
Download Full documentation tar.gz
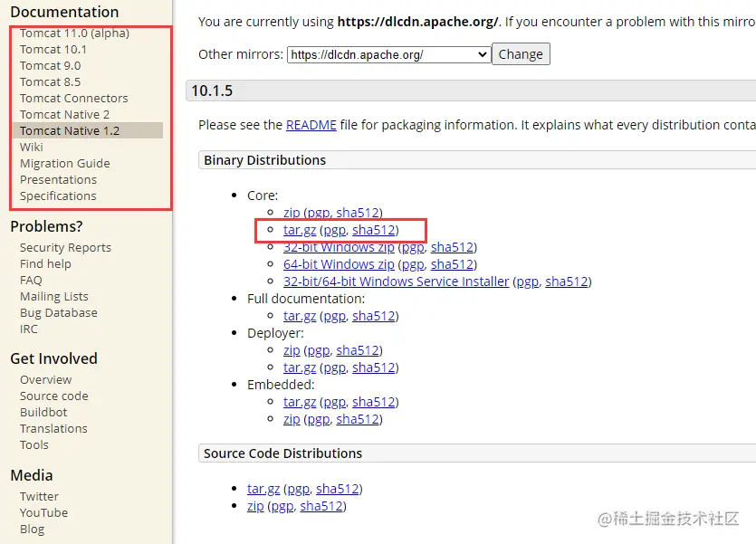coord(300,316)
